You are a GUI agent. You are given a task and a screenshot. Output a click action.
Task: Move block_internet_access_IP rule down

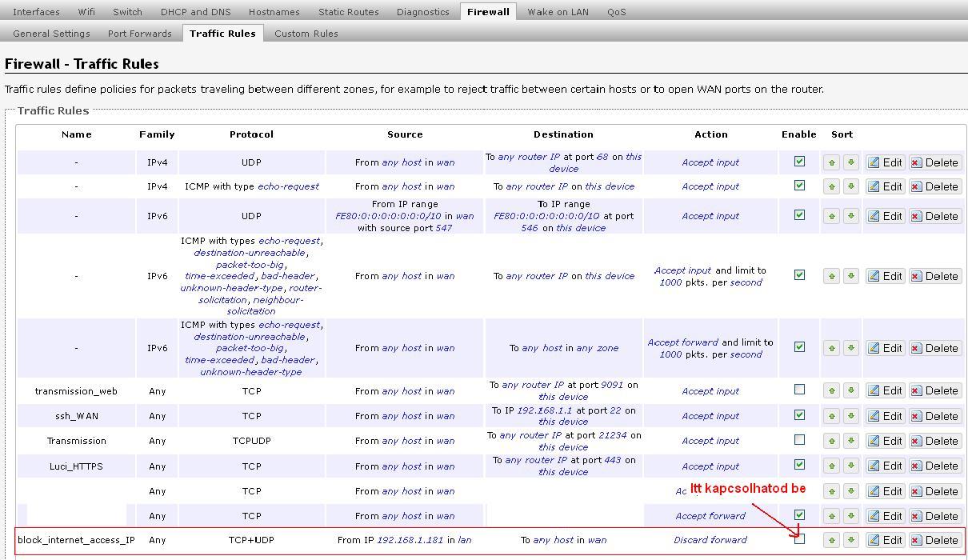[x=851, y=540]
